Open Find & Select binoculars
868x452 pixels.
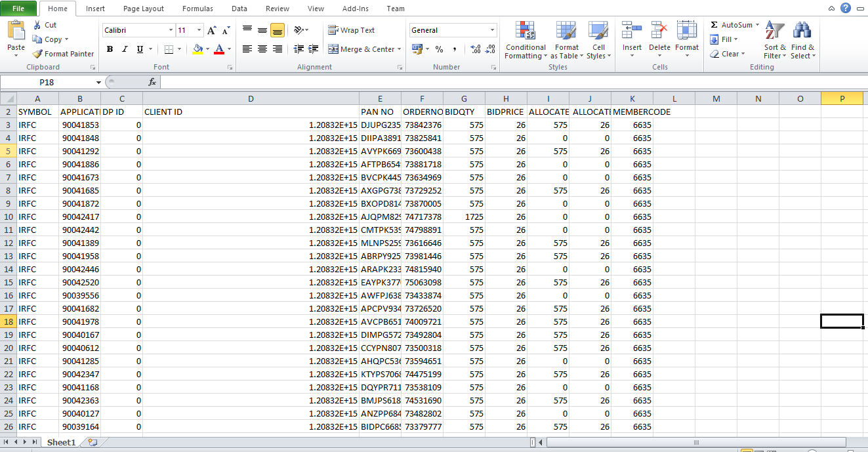[x=802, y=40]
